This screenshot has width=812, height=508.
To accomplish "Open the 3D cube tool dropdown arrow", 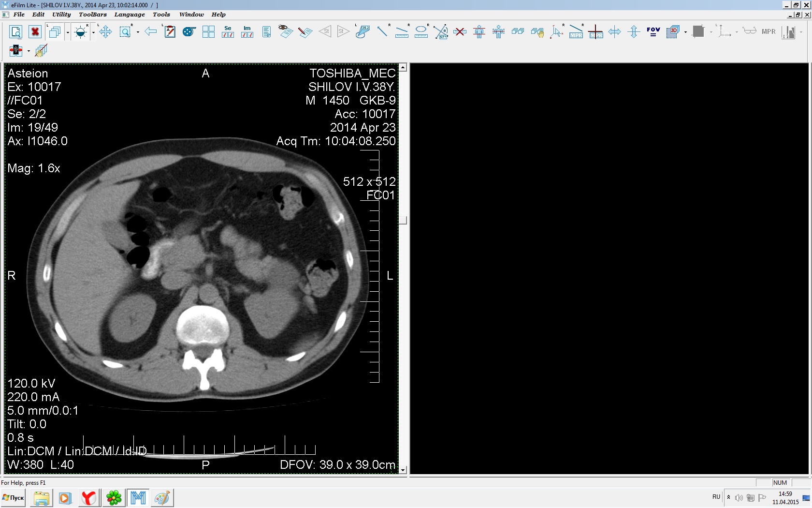I will click(x=685, y=32).
